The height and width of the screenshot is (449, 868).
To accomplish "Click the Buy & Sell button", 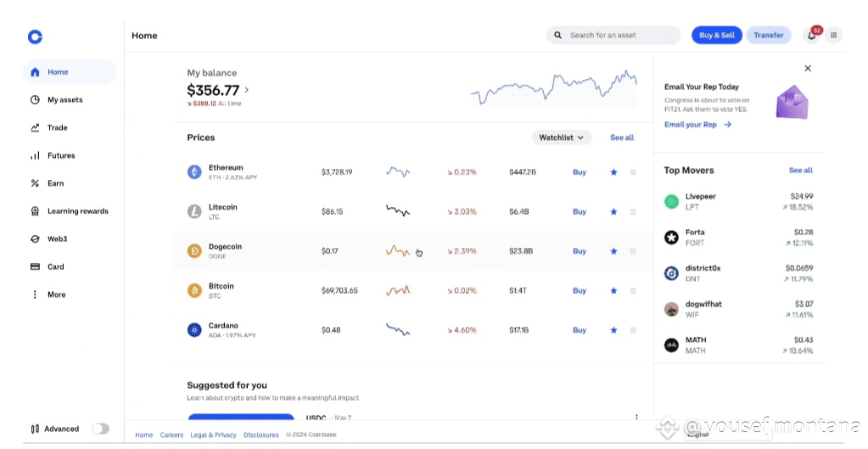I will click(x=716, y=36).
